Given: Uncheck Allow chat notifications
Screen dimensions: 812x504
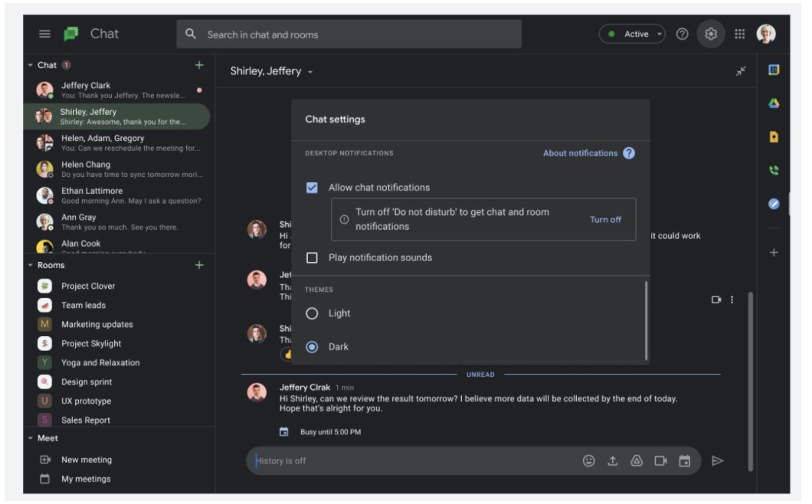Looking at the screenshot, I should click(x=312, y=188).
